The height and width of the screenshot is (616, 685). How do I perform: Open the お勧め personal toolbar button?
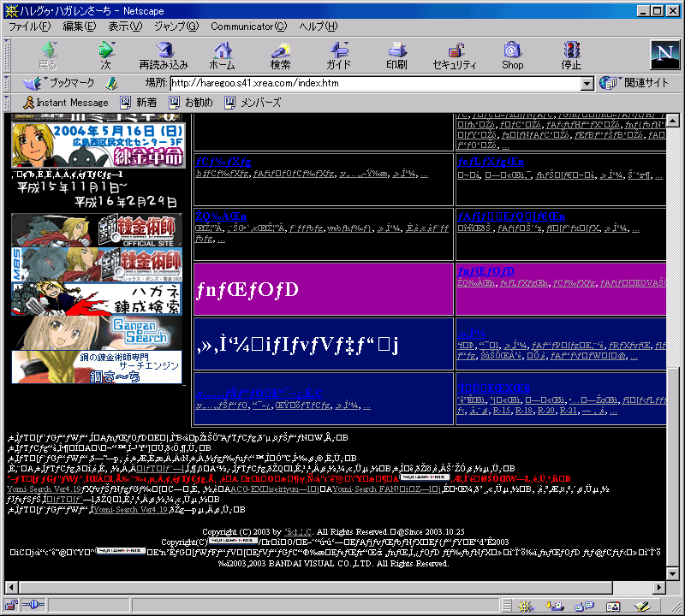[191, 103]
